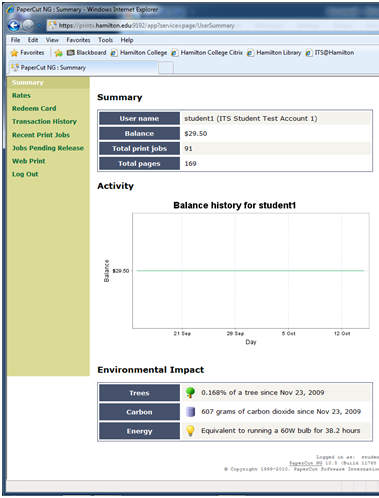Open a new blank browser tab

tap(166, 68)
